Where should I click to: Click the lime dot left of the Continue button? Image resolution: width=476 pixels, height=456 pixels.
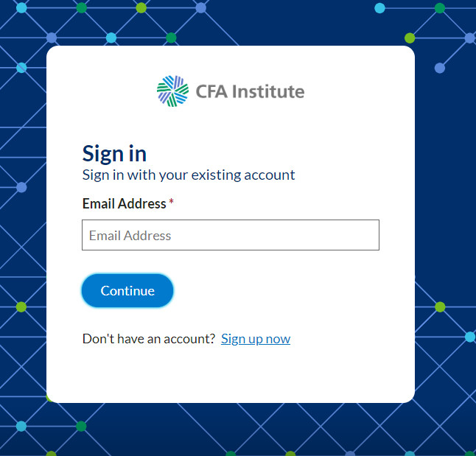(21, 307)
